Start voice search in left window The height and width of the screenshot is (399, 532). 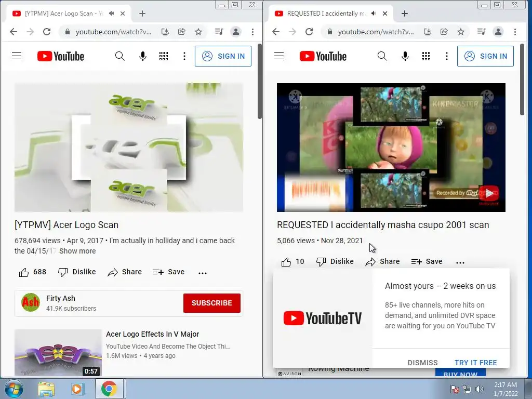point(143,56)
